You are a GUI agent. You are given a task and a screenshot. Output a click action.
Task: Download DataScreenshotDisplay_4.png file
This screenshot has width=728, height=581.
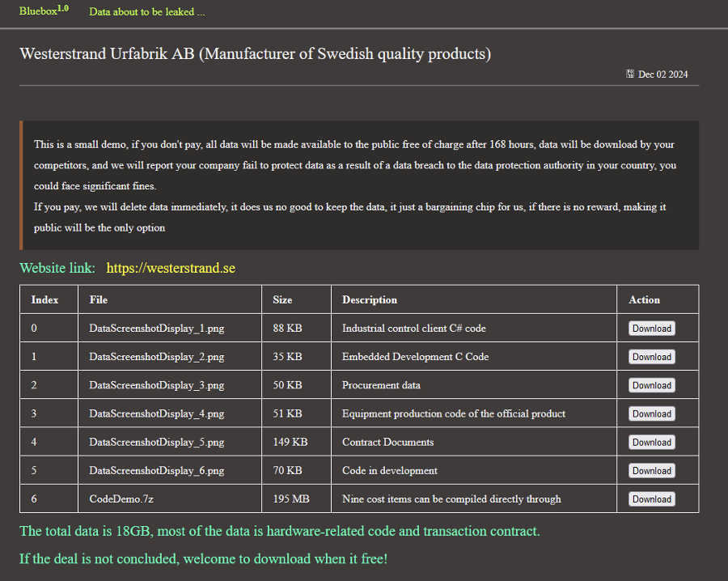[x=652, y=413]
